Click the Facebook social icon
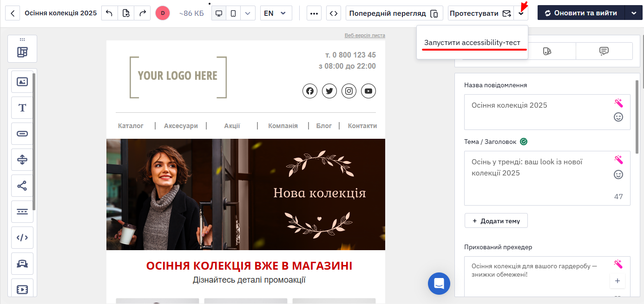 coord(310,91)
